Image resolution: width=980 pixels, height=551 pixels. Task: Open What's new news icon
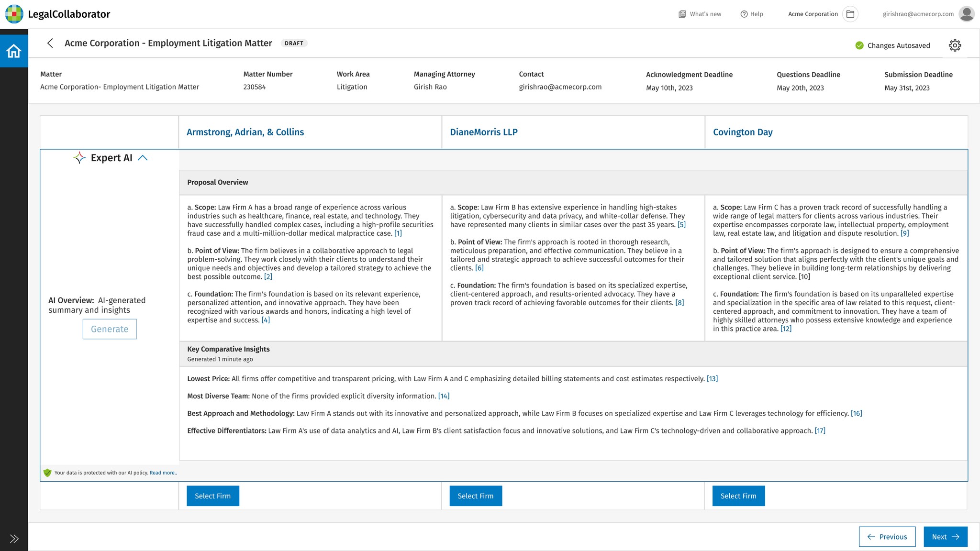pos(682,14)
